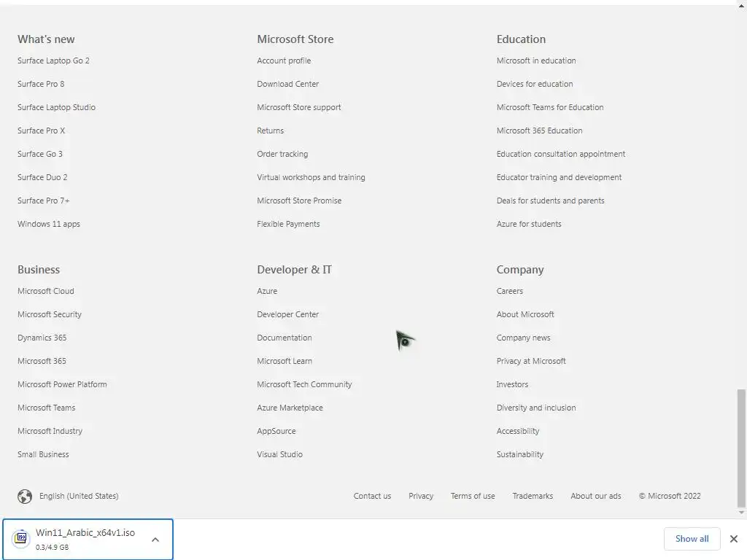Image resolution: width=747 pixels, height=560 pixels.
Task: Open the Surface Pro 8 link
Action: click(x=41, y=84)
